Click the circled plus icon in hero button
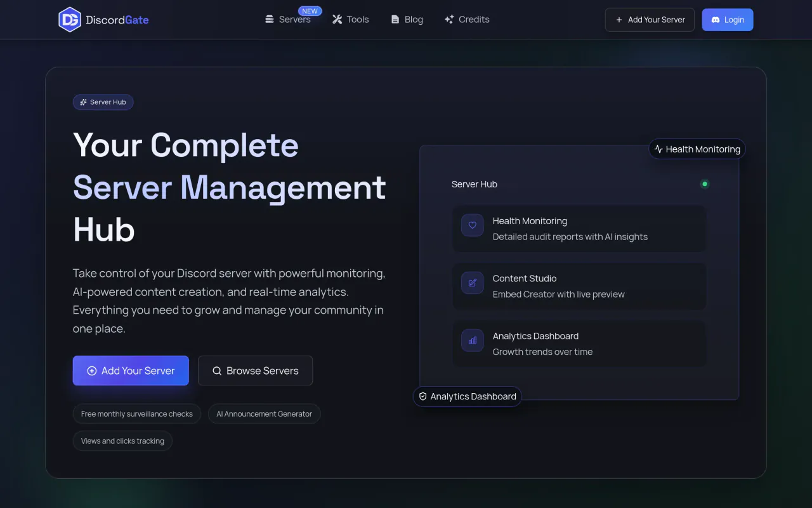 (x=92, y=371)
